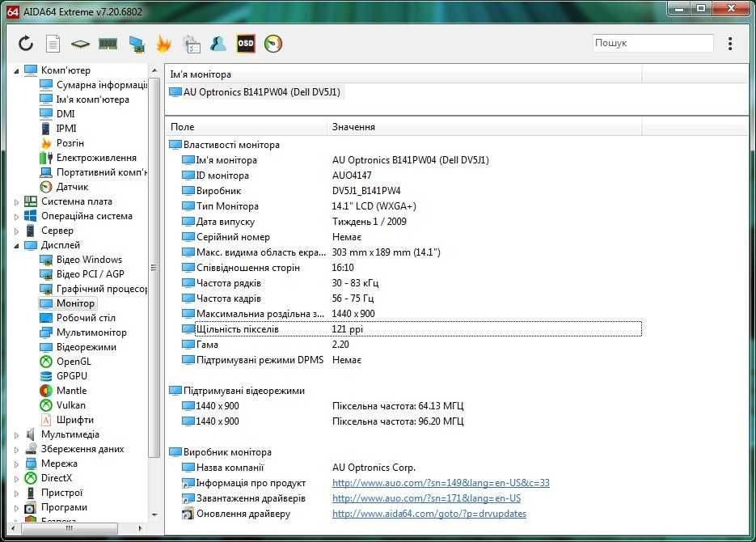The height and width of the screenshot is (542, 756).
Task: Launch the flame stability test icon
Action: 163,44
